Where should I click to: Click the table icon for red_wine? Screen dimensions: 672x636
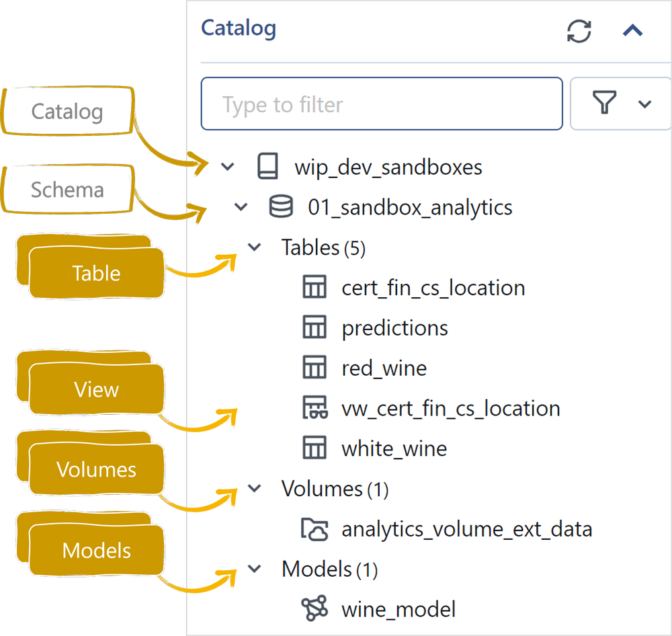(x=314, y=367)
